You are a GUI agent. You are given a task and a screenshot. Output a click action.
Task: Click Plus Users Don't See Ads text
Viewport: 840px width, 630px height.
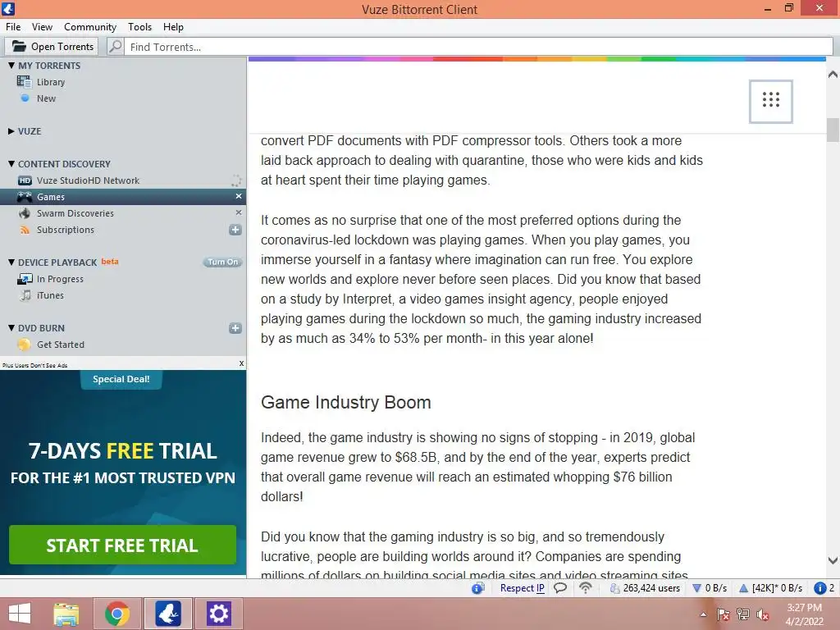pos(34,365)
